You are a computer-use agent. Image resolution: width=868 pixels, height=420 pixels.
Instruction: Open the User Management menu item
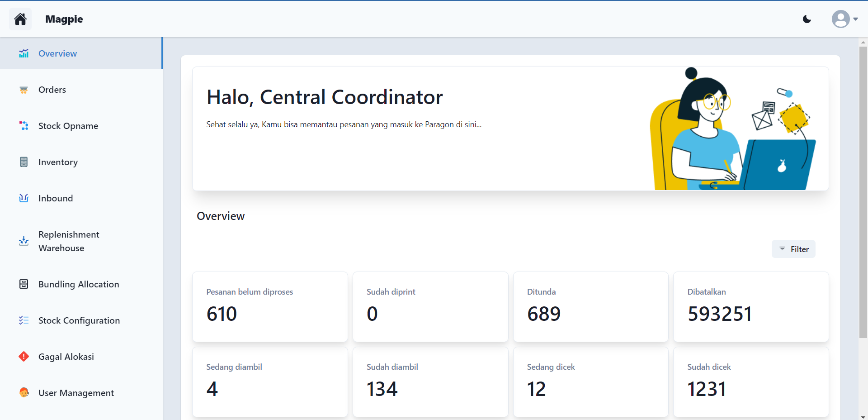pyautogui.click(x=76, y=393)
